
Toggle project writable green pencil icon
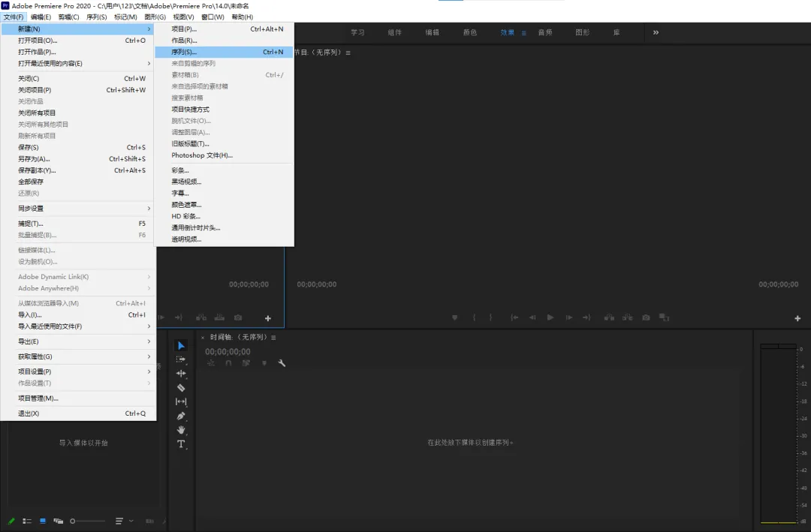11,521
